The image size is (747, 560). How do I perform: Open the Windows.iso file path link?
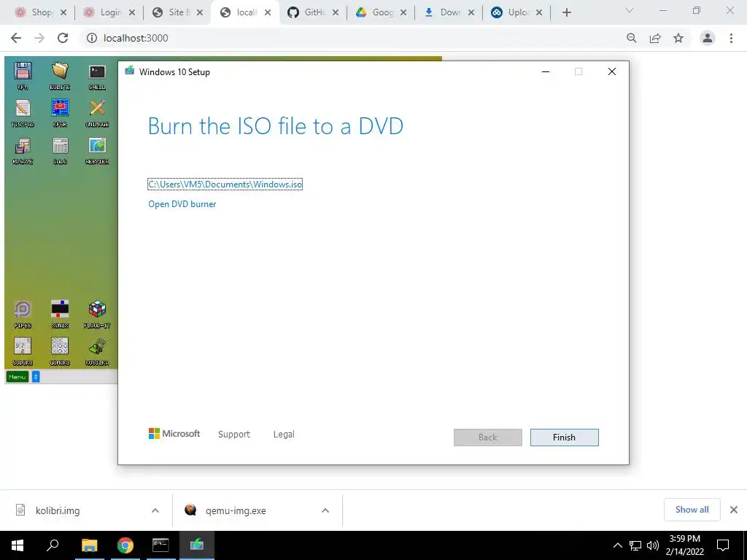click(225, 184)
